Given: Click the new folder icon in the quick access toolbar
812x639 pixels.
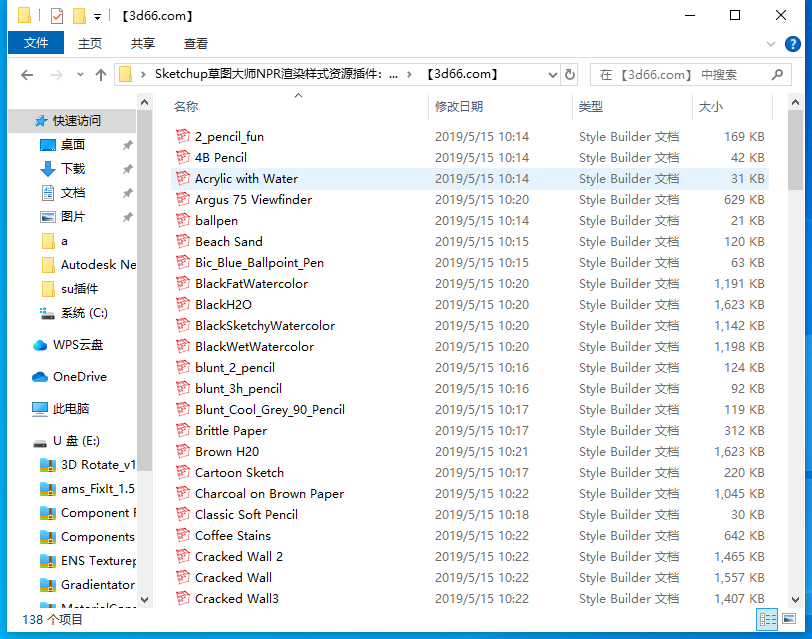Looking at the screenshot, I should [79, 16].
